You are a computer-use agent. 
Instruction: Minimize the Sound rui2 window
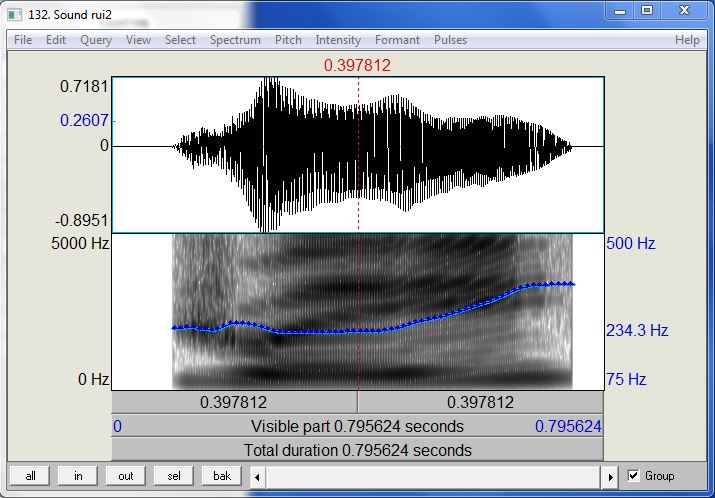click(620, 11)
